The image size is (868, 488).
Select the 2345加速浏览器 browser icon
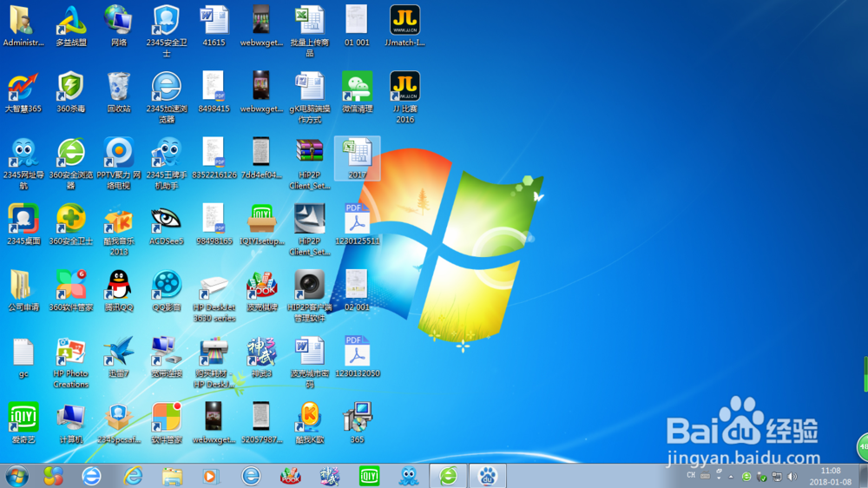(166, 97)
